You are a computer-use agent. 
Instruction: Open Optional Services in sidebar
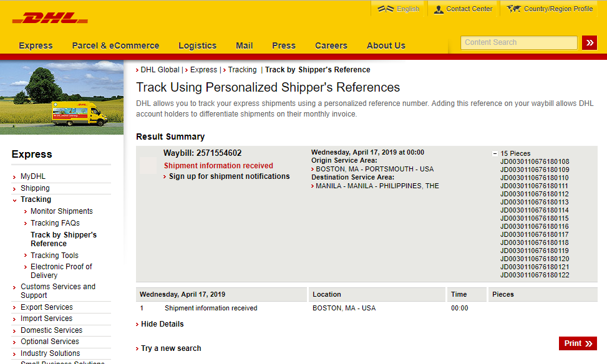(x=49, y=342)
